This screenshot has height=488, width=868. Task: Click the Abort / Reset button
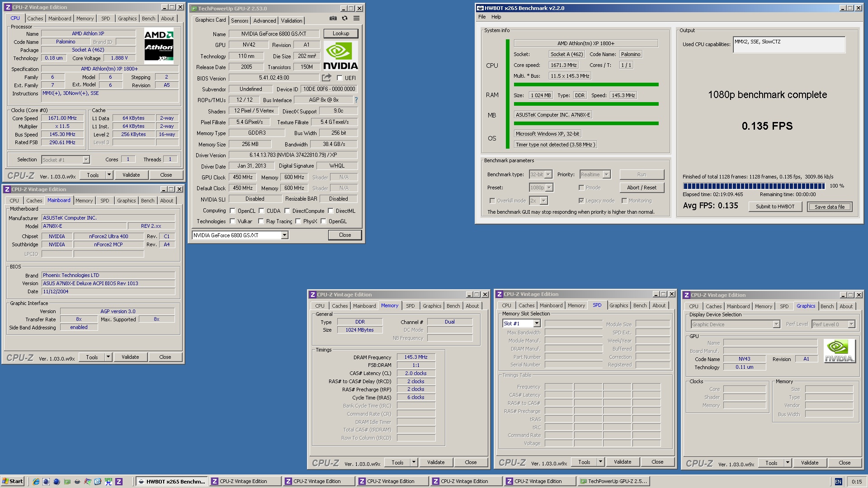coord(642,188)
